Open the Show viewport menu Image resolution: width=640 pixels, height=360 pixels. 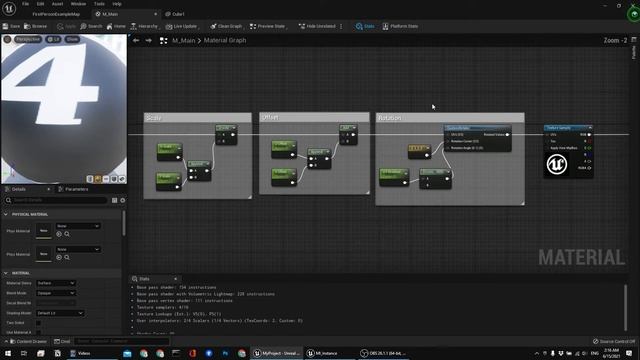pyautogui.click(x=72, y=39)
